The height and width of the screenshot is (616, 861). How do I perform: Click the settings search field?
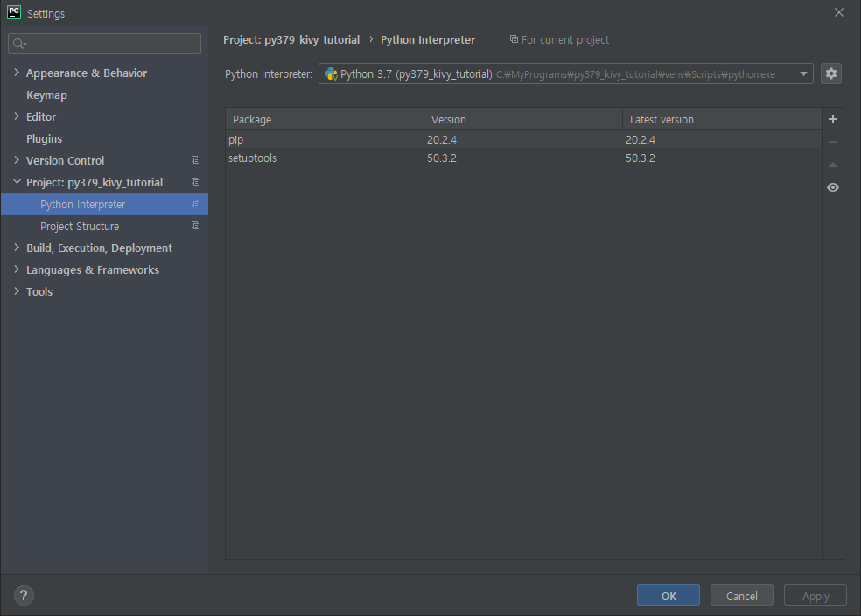tap(104, 44)
